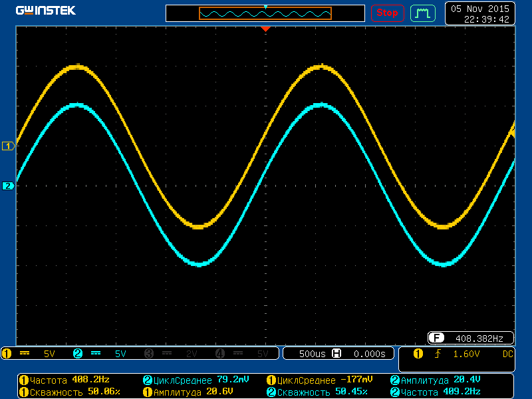The width and height of the screenshot is (532, 399).
Task: Click the red Stop status indicator
Action: (x=387, y=13)
